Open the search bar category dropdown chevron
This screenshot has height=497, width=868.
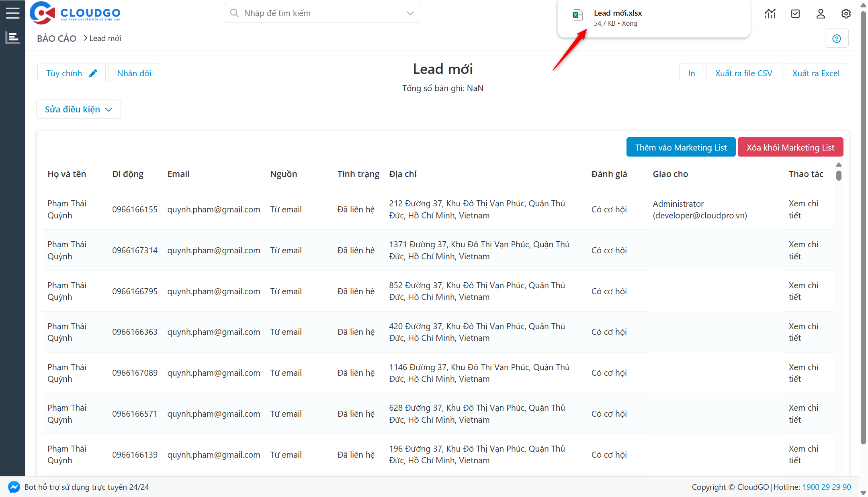tap(409, 13)
